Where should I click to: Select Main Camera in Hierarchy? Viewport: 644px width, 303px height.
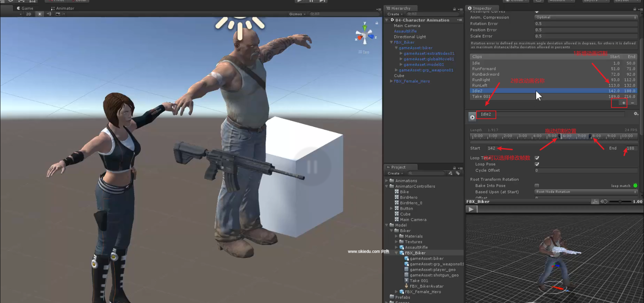click(407, 25)
